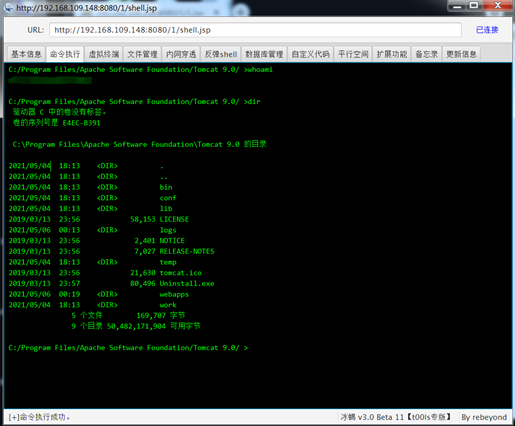Open the 平行空间 tab
The width and height of the screenshot is (515, 426).
[x=353, y=54]
